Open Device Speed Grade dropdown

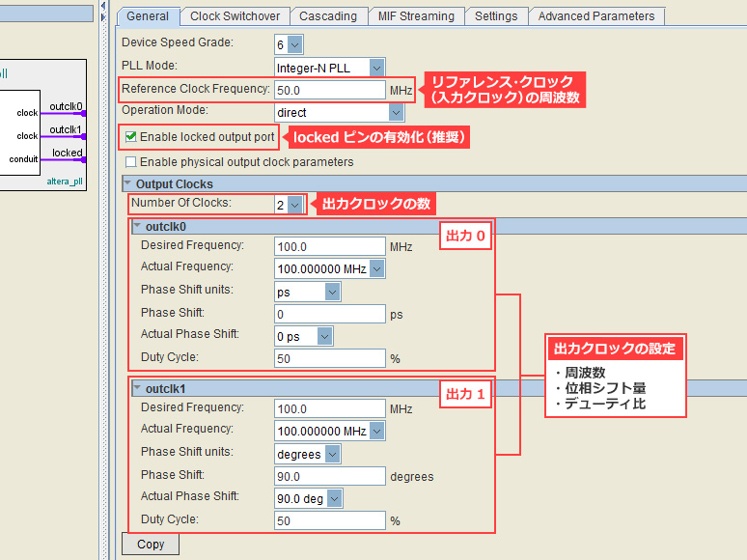[294, 44]
